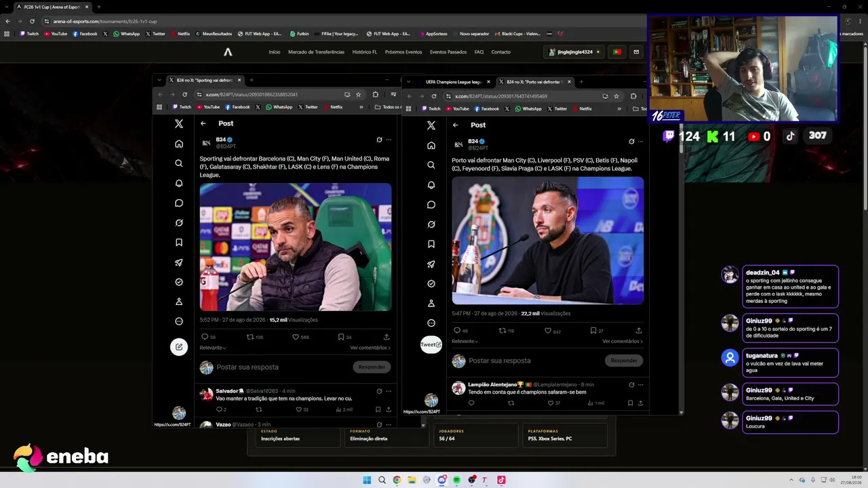
Task: Open Search in right X window sidebar
Action: tap(431, 165)
